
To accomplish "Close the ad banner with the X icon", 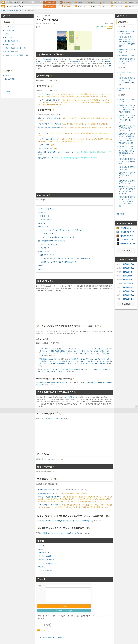I will [x=136, y=406].
